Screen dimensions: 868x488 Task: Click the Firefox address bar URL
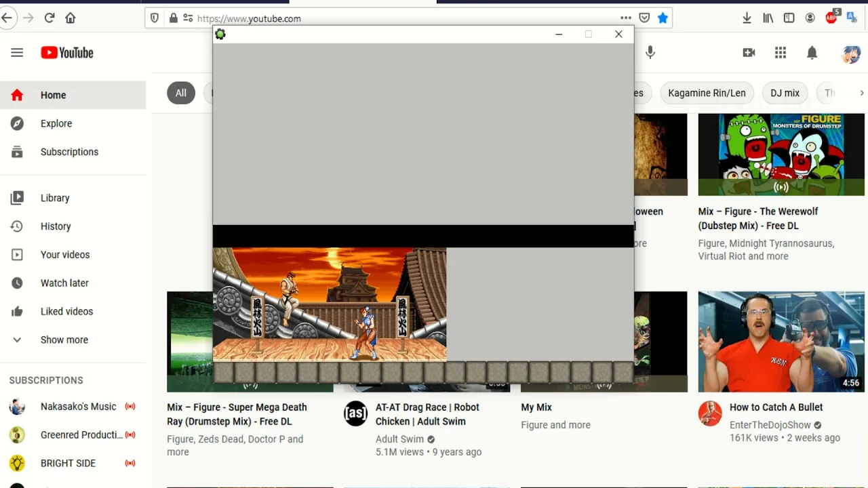249,18
